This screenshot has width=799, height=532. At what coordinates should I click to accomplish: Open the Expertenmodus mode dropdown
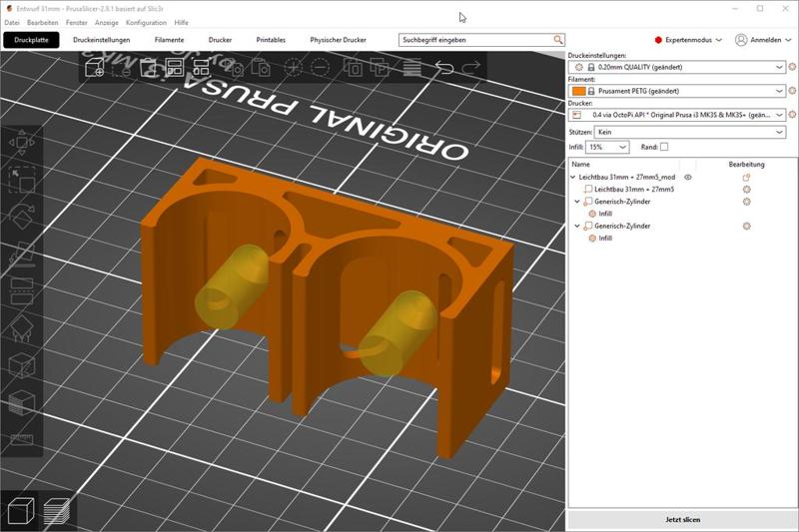pos(688,40)
